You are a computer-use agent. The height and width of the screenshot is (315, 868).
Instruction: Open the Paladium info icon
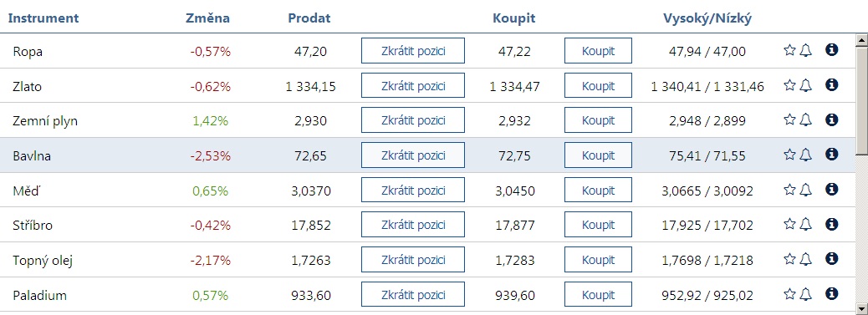[x=831, y=293]
